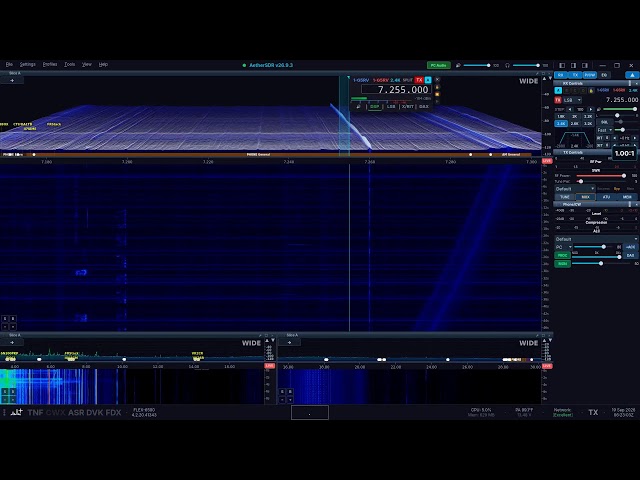Toggle the P/CW panel tab button
Screen dimensions: 640x480
(590, 75)
